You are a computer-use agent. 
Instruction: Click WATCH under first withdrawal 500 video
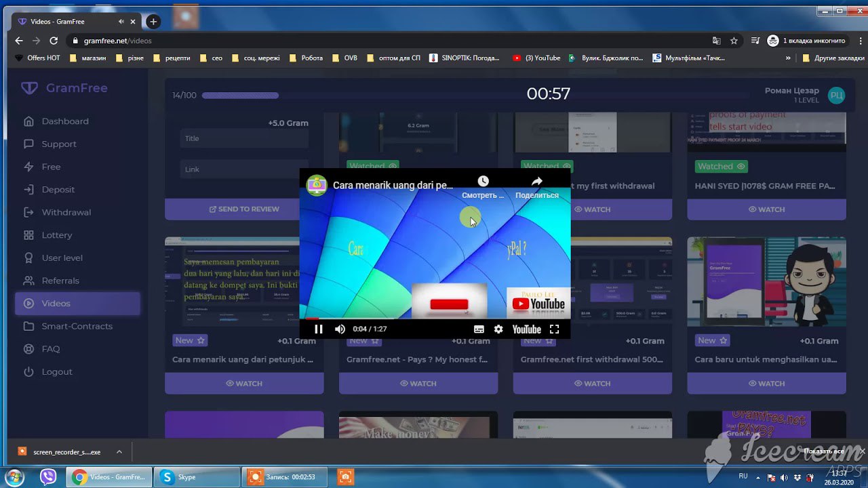[x=593, y=384]
